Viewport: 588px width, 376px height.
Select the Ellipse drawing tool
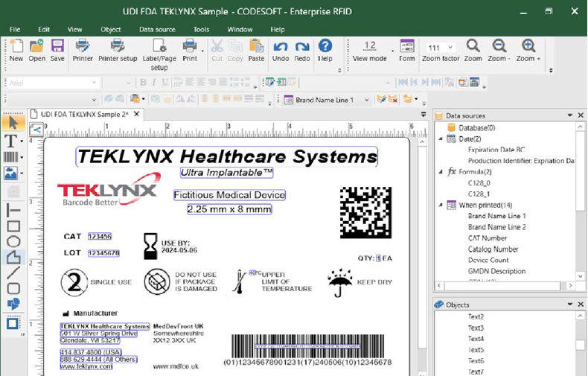[x=13, y=241]
